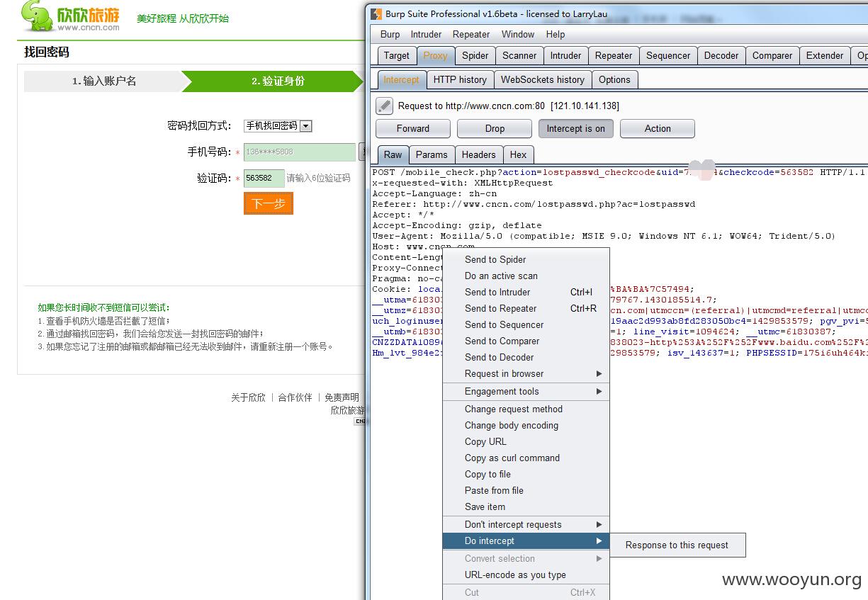The height and width of the screenshot is (600, 868).
Task: Click the Forward button
Action: pyautogui.click(x=413, y=128)
